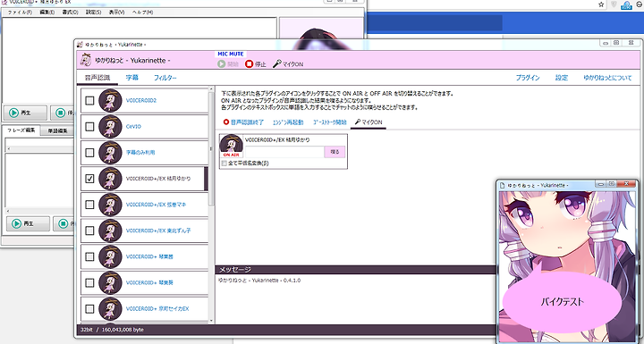Open the プラグイン tab

point(528,78)
